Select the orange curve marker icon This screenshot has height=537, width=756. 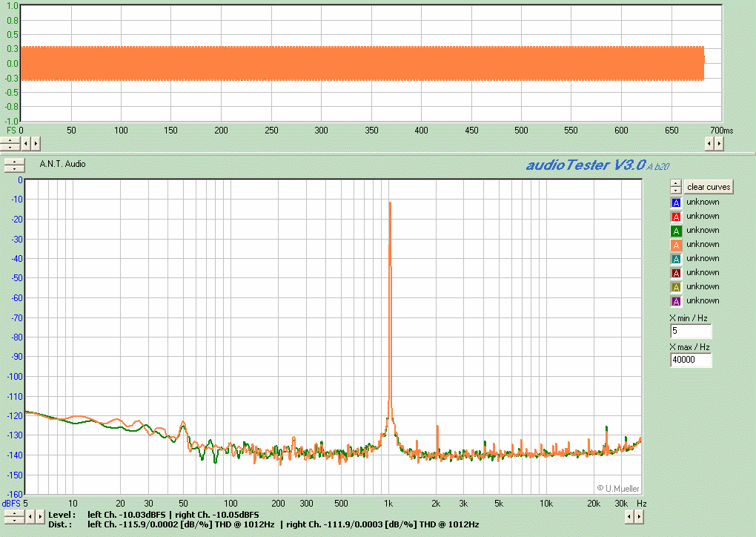675,244
